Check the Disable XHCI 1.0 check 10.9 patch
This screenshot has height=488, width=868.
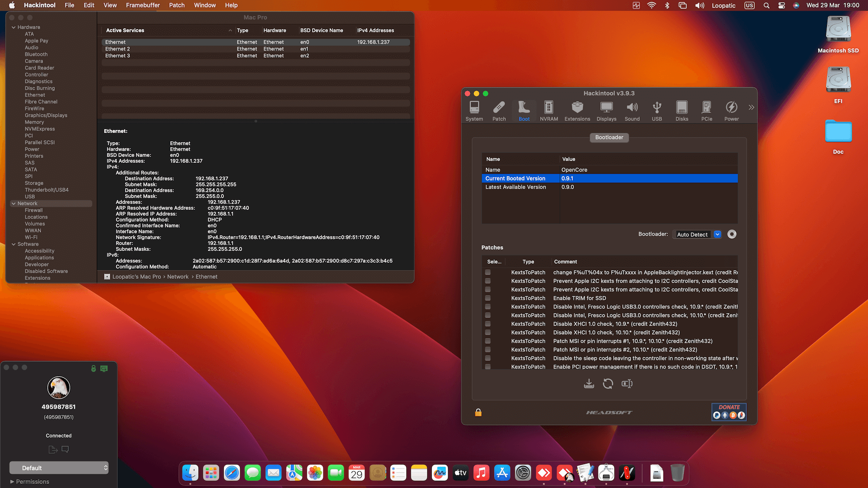[487, 324]
